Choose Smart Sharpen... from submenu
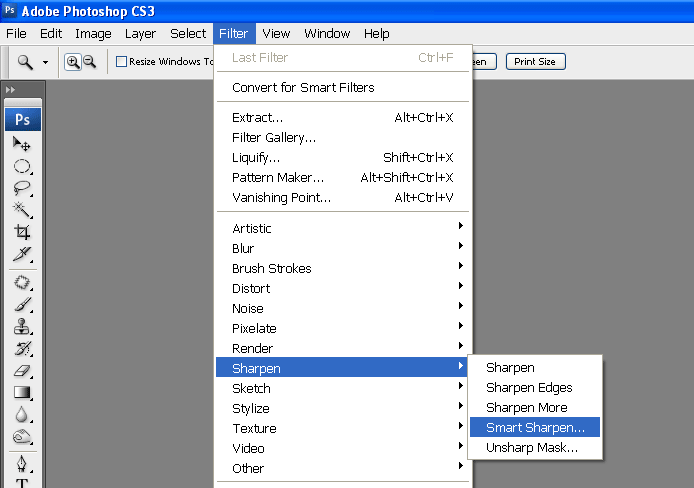The width and height of the screenshot is (694, 488). (535, 427)
